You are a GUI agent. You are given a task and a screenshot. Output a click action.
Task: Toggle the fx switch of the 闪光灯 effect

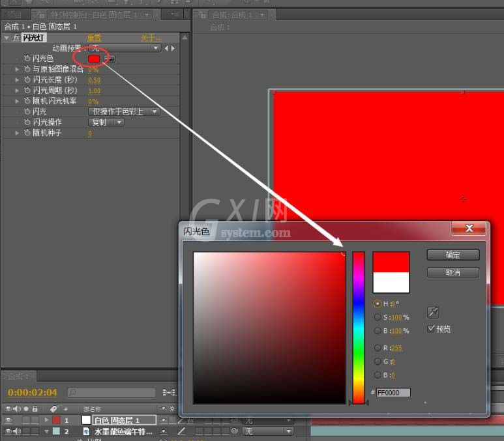click(16, 38)
